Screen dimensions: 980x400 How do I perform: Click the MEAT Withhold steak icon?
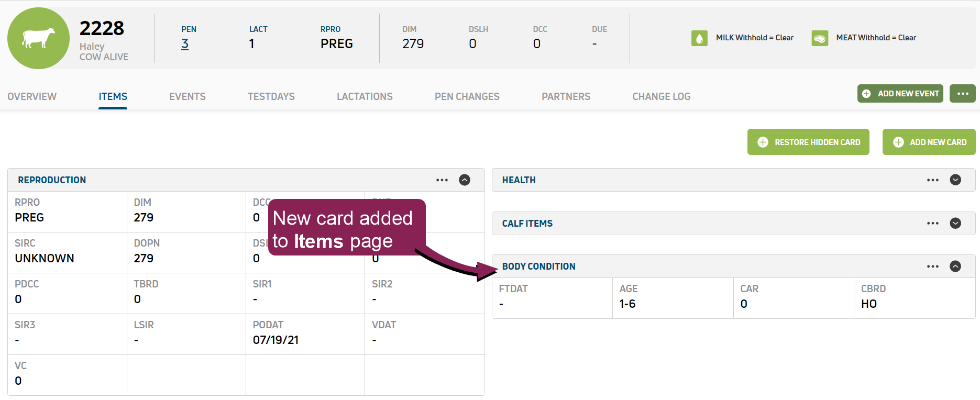click(x=820, y=38)
